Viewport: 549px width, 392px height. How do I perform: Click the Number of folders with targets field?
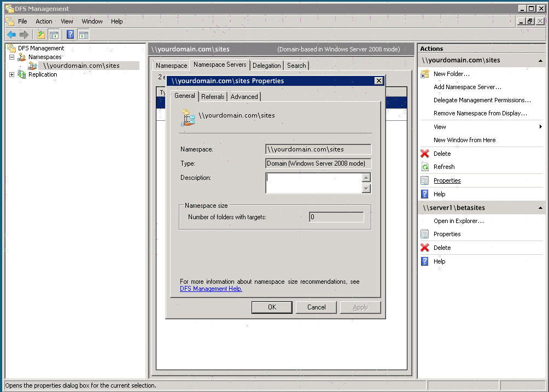coord(336,217)
